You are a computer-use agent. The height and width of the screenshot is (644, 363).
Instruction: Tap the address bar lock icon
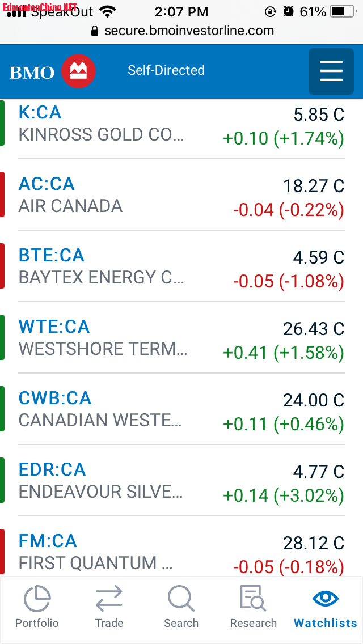(x=95, y=31)
